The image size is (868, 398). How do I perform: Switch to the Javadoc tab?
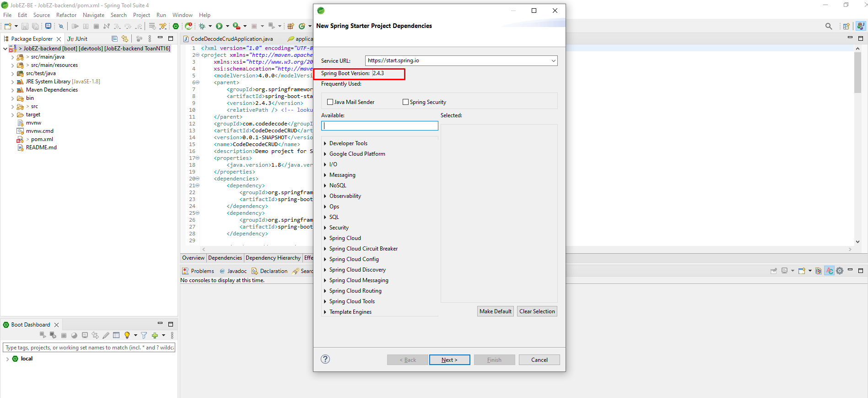coord(233,271)
